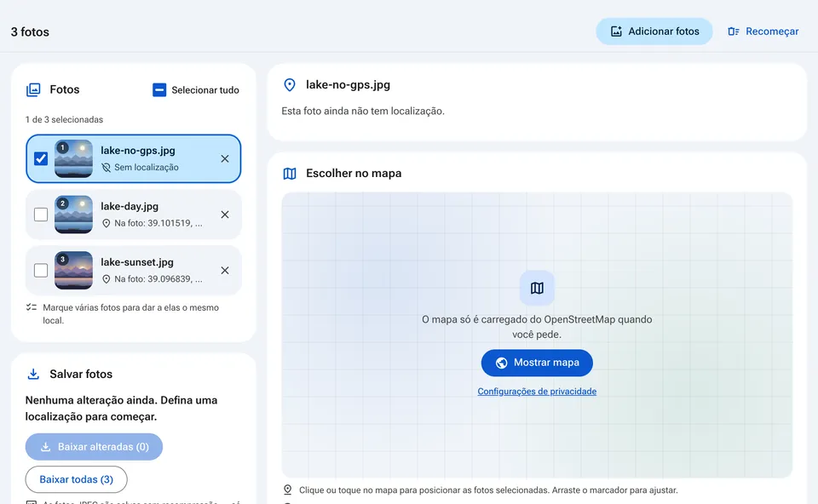Click the Baixar alteradas (0) button
818x504 pixels.
coord(94,447)
